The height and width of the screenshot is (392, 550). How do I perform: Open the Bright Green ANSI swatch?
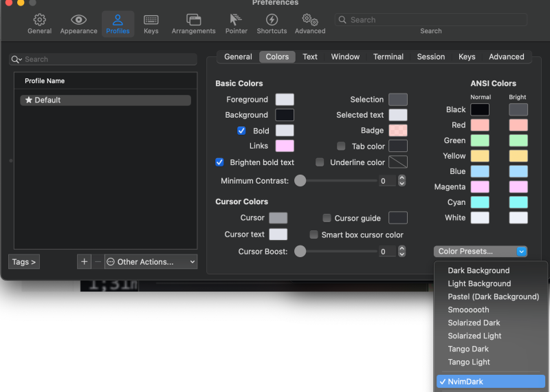click(x=518, y=140)
